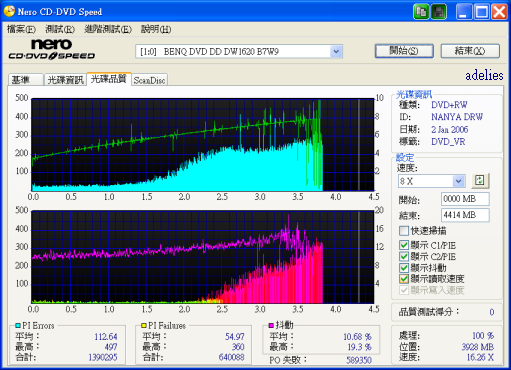
Task: Toggle the show C2/PIF checkbox
Action: point(404,257)
